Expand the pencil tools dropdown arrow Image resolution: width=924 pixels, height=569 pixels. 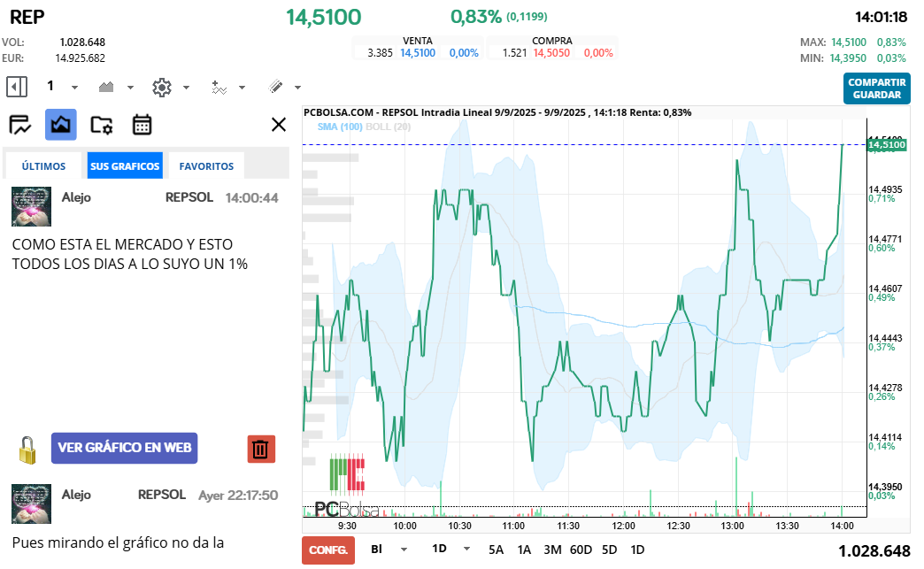(297, 88)
